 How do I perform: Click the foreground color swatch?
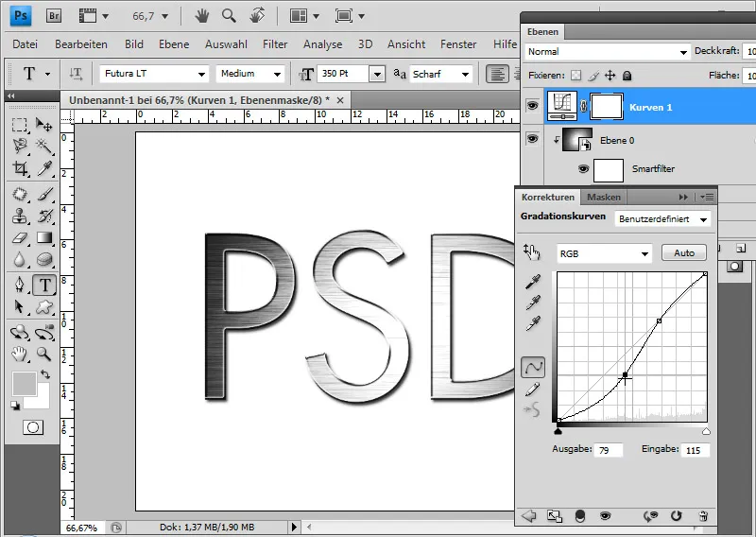tap(25, 384)
